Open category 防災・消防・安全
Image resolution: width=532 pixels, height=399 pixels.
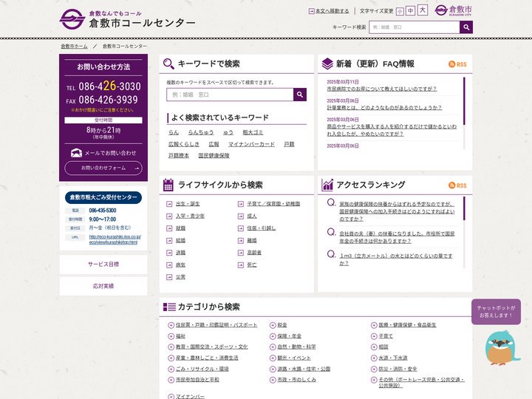point(398,369)
